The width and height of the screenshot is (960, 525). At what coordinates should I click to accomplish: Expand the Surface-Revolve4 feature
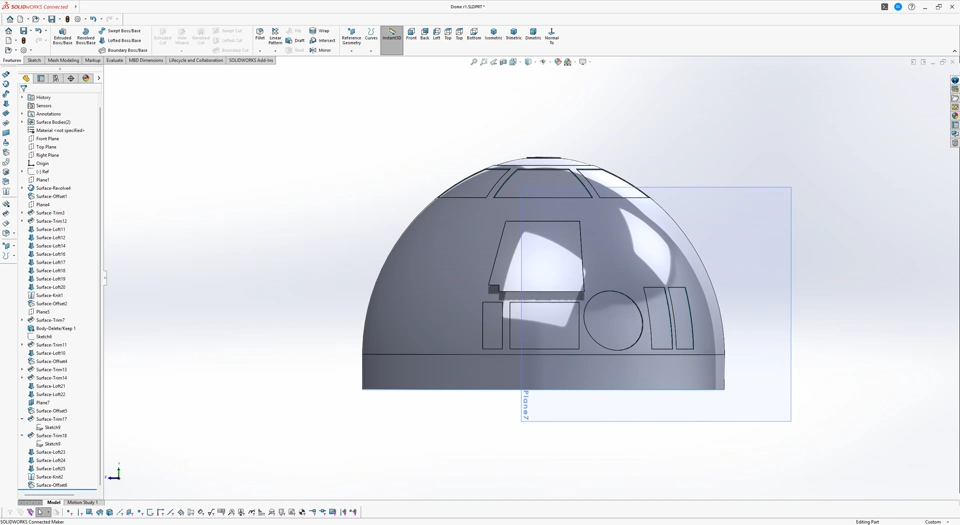22,188
